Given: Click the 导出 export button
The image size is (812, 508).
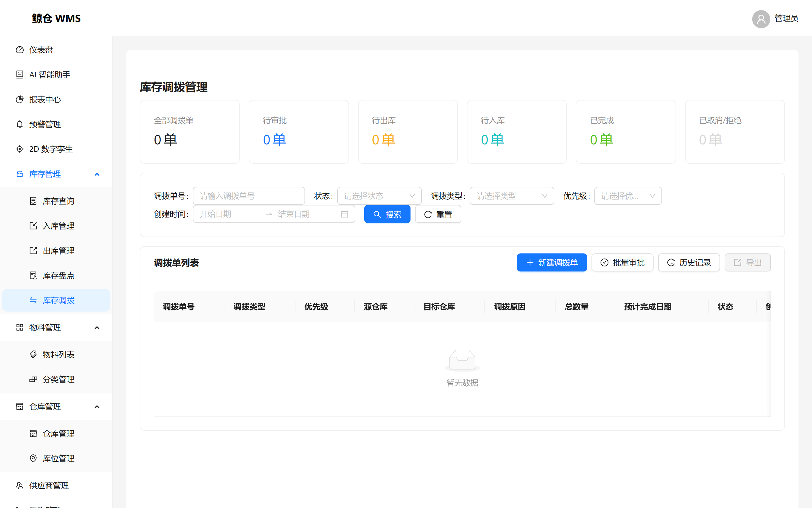Looking at the screenshot, I should (747, 262).
